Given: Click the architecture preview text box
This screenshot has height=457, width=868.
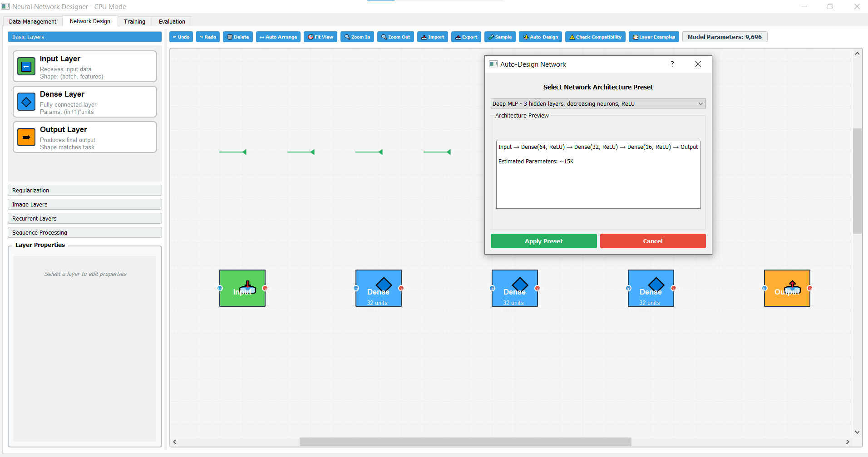Looking at the screenshot, I should pyautogui.click(x=598, y=175).
